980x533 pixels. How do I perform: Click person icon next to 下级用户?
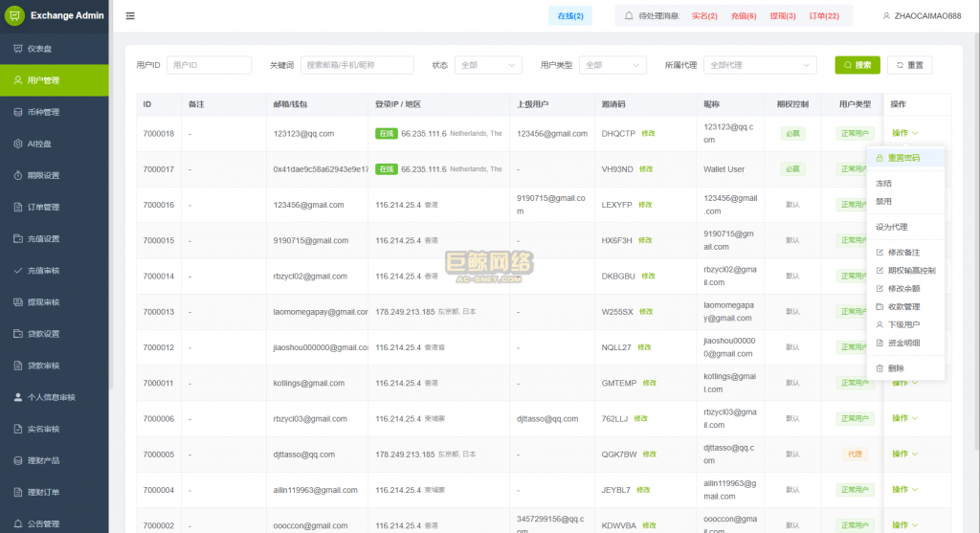point(880,325)
